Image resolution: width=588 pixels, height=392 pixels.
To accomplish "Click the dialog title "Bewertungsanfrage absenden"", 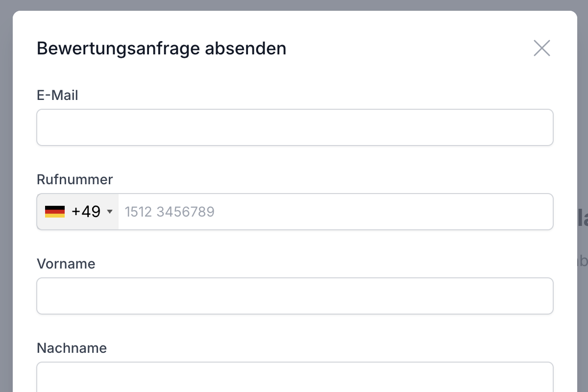I will 161,49.
